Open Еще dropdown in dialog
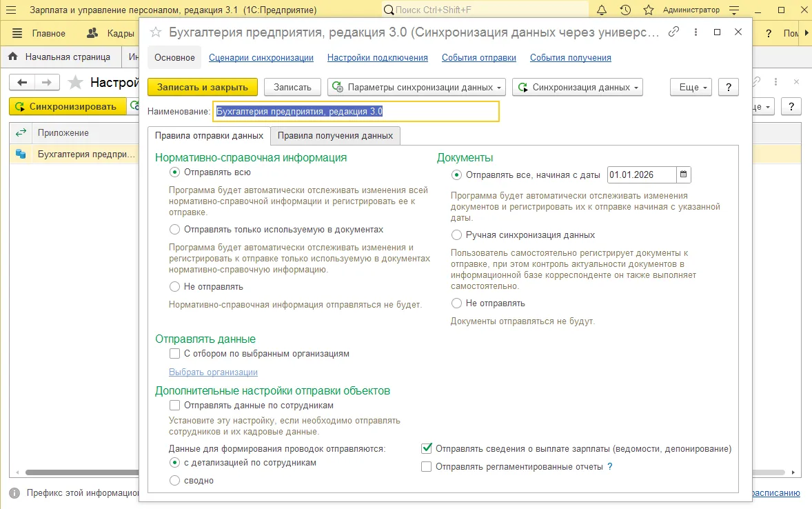 tap(691, 87)
